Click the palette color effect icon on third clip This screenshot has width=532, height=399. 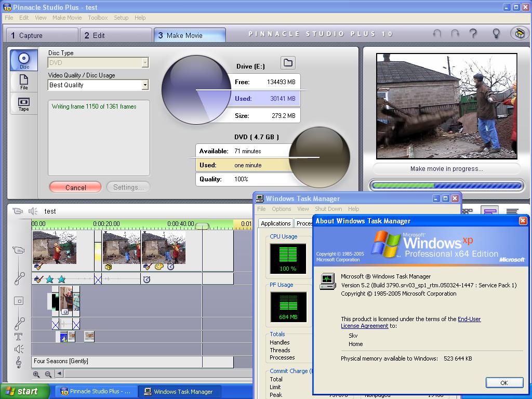[x=159, y=267]
